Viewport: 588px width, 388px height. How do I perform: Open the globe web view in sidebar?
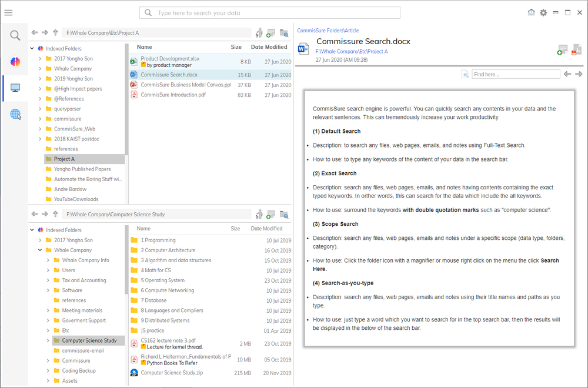point(15,114)
